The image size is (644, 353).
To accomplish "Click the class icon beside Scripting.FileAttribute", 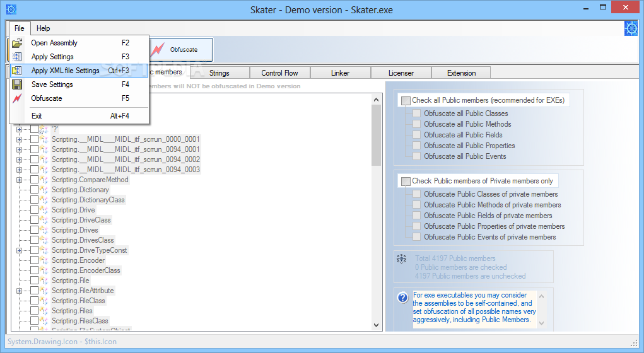I will click(x=44, y=291).
